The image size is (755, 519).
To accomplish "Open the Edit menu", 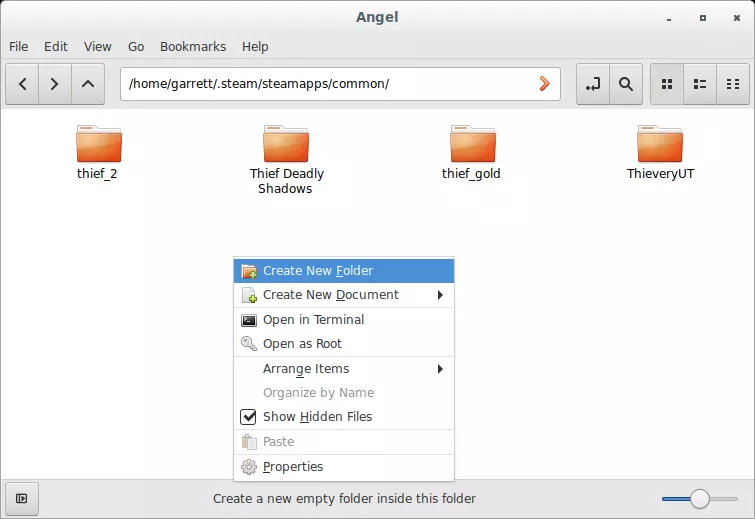I will pos(56,47).
